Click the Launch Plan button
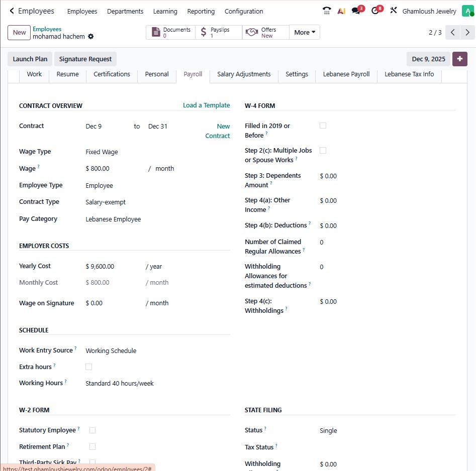The image size is (476, 471). click(30, 59)
